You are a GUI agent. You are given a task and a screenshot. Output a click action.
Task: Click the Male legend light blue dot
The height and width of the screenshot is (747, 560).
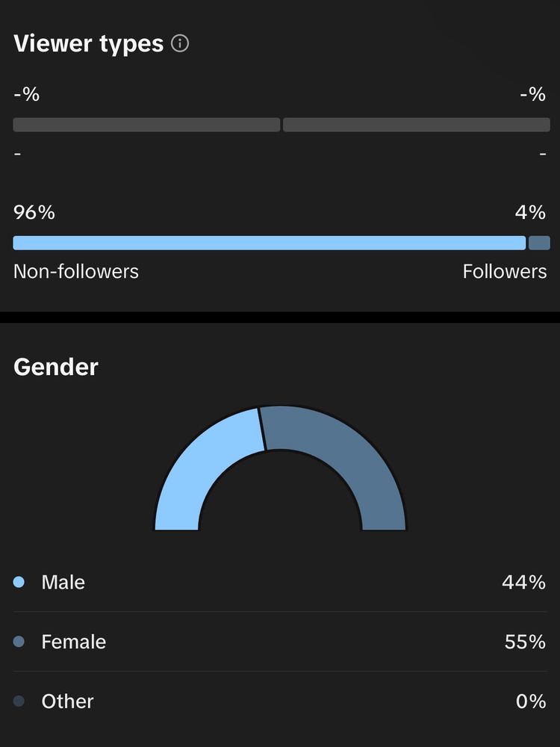click(x=19, y=582)
